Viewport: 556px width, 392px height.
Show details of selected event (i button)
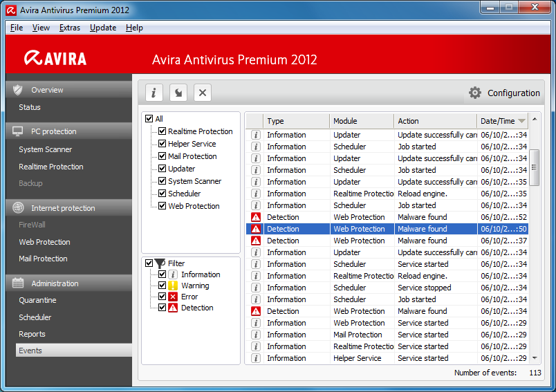[x=154, y=93]
